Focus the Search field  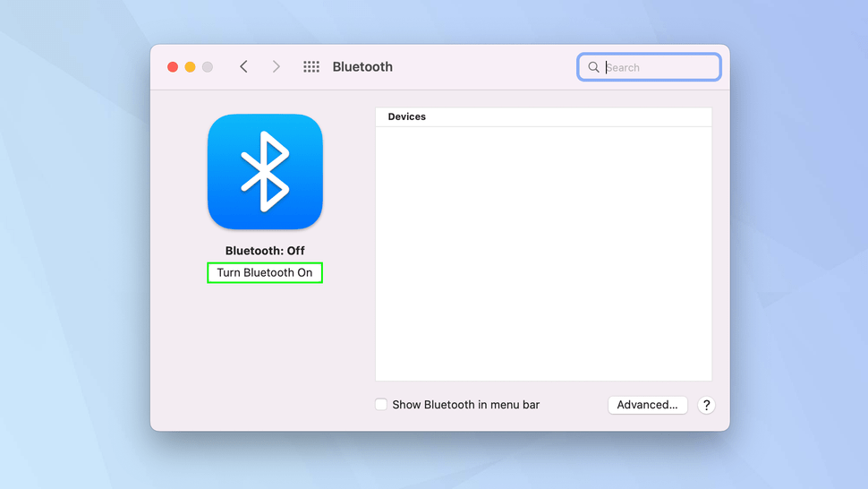(649, 67)
